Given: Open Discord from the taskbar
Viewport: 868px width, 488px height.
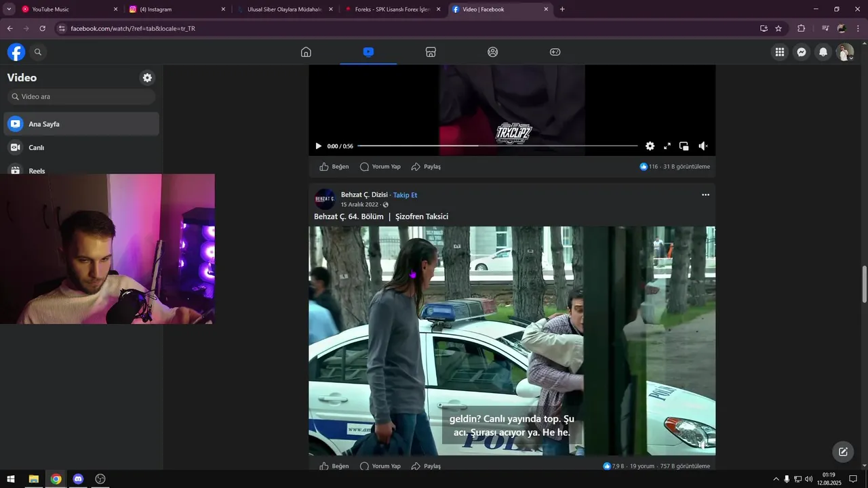Looking at the screenshot, I should click(78, 479).
